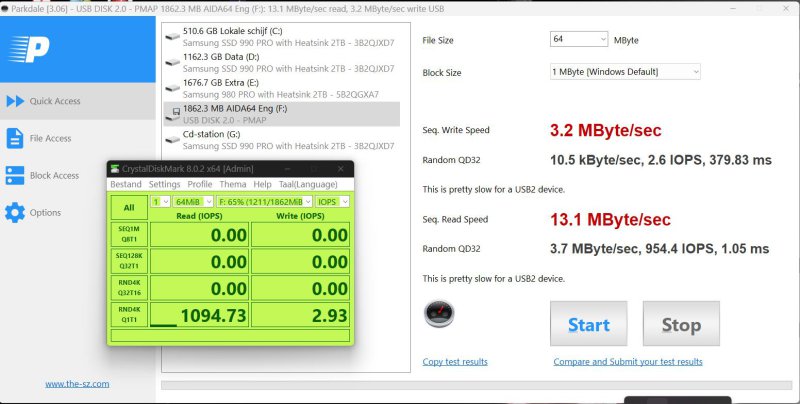Open the Block Access section
800x404 pixels.
(x=54, y=176)
